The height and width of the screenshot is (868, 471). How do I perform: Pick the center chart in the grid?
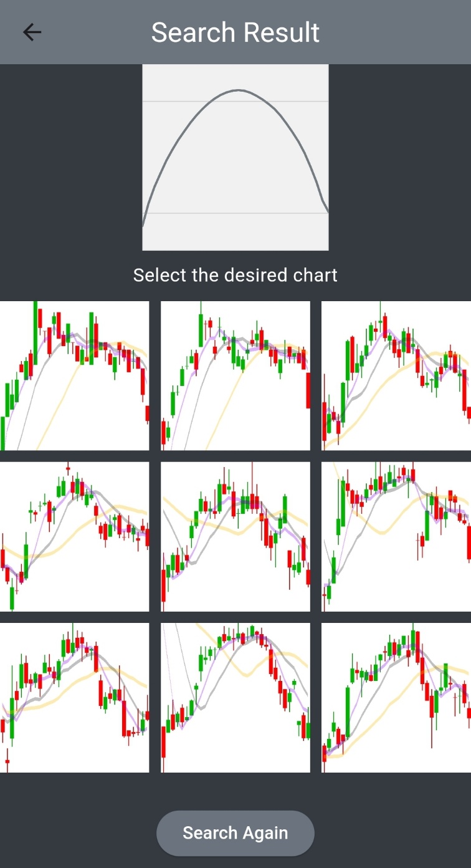(x=235, y=537)
